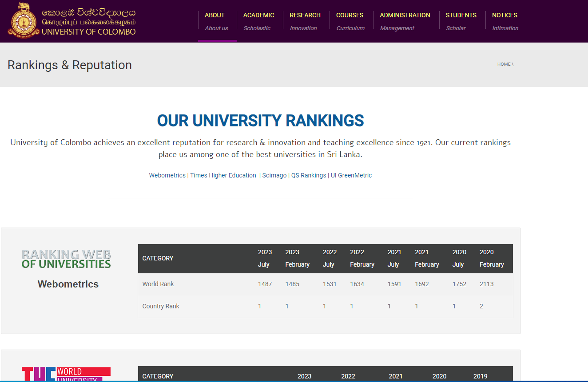Visit the UI GreenMetric link
The image size is (588, 382).
[351, 175]
